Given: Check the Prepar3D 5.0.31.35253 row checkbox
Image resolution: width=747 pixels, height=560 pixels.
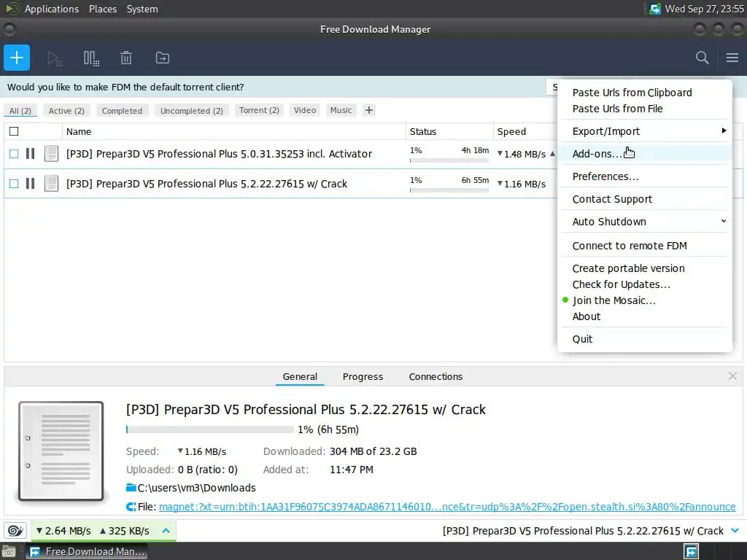Looking at the screenshot, I should (14, 153).
